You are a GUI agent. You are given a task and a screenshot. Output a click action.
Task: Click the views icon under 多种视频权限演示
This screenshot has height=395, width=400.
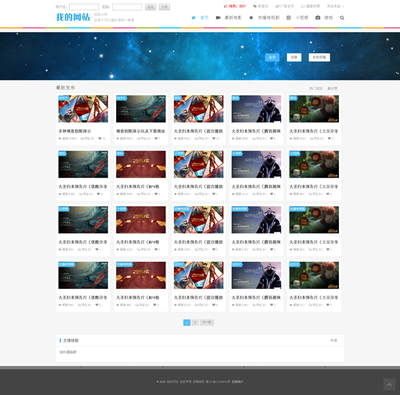[60, 138]
